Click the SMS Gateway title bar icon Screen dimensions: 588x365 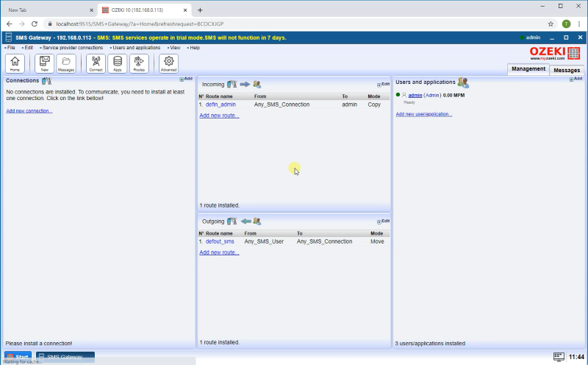coord(9,38)
